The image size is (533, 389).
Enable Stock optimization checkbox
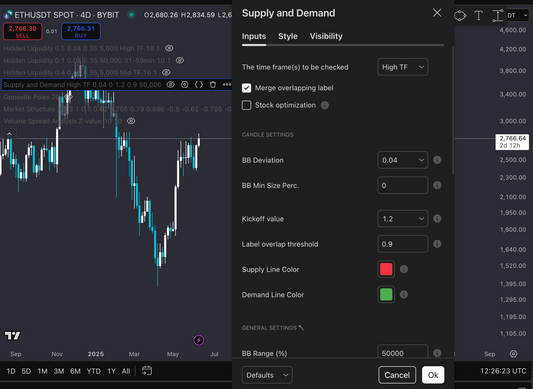click(246, 105)
